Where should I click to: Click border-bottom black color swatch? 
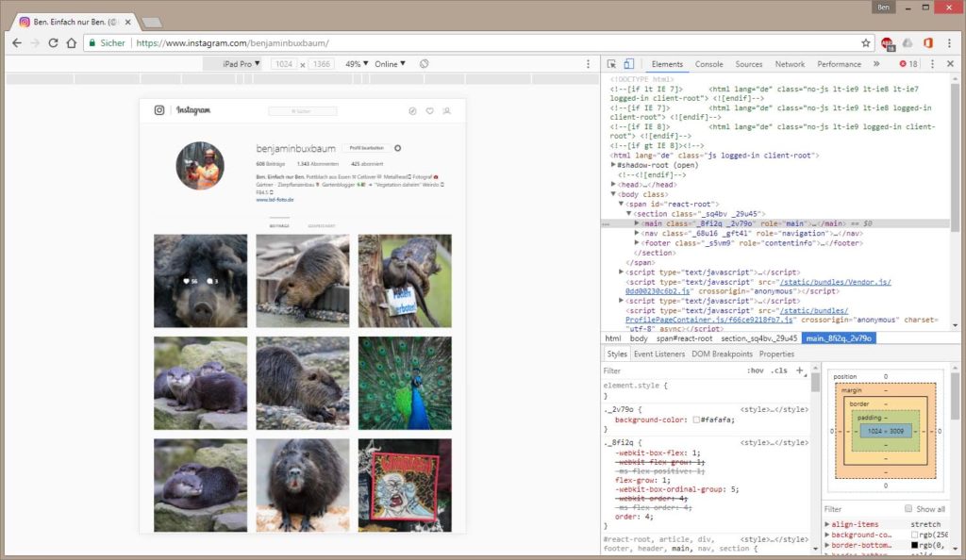pyautogui.click(x=914, y=545)
